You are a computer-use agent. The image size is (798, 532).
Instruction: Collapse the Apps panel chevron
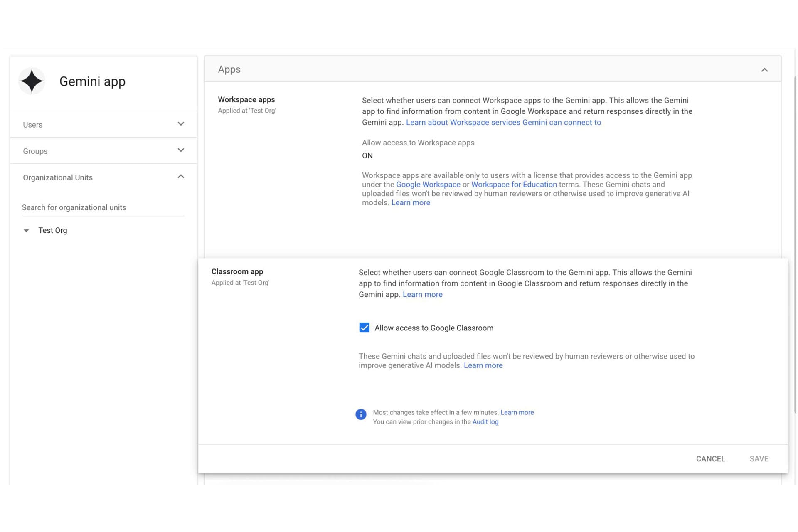coord(764,70)
